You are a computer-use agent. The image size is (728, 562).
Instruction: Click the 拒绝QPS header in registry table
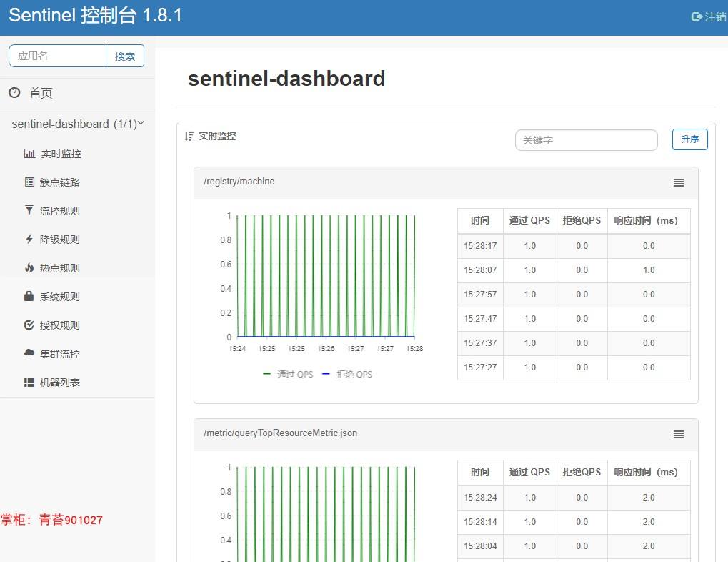pyautogui.click(x=582, y=220)
